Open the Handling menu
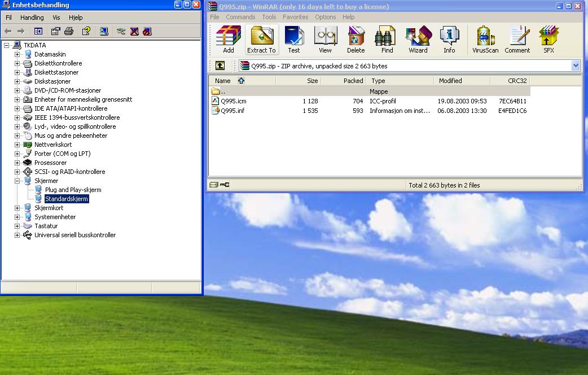 pos(32,18)
